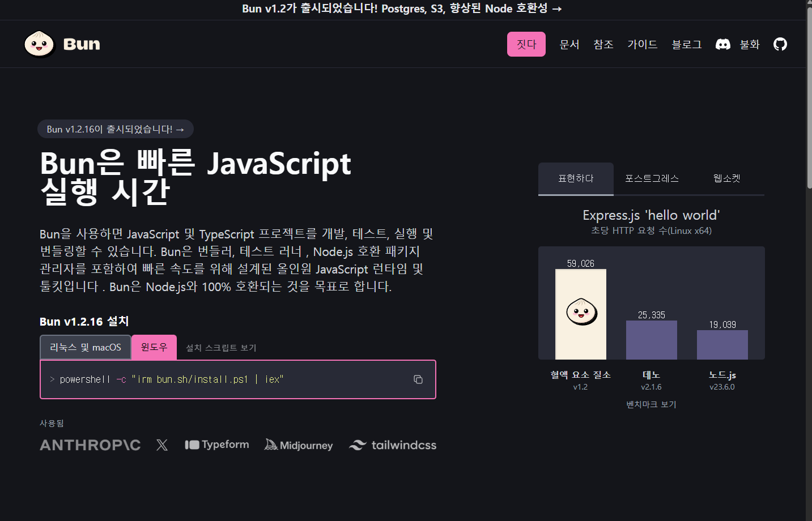Click the powershell install command box
This screenshot has height=521, width=812.
[x=238, y=379]
